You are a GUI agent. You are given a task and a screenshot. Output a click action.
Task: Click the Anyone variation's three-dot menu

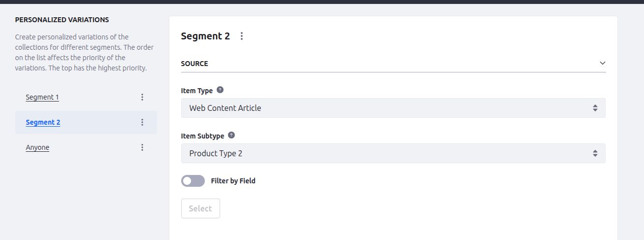click(x=142, y=147)
